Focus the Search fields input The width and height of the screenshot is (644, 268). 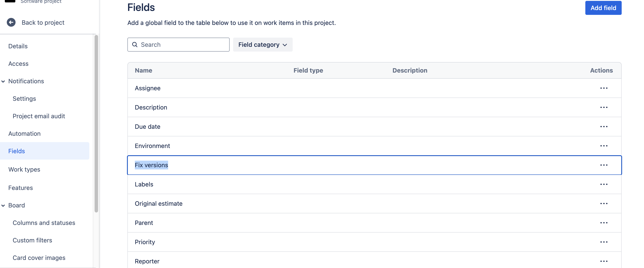[x=178, y=45]
